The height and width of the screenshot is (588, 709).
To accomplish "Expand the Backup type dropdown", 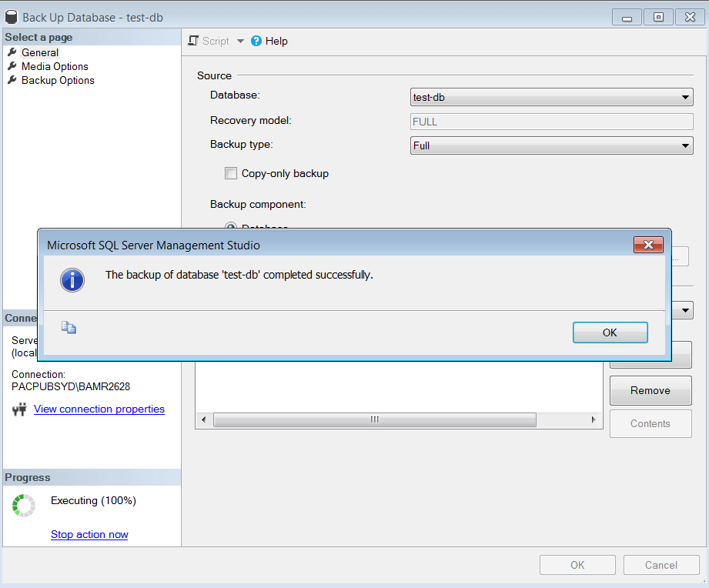I will coord(553,145).
